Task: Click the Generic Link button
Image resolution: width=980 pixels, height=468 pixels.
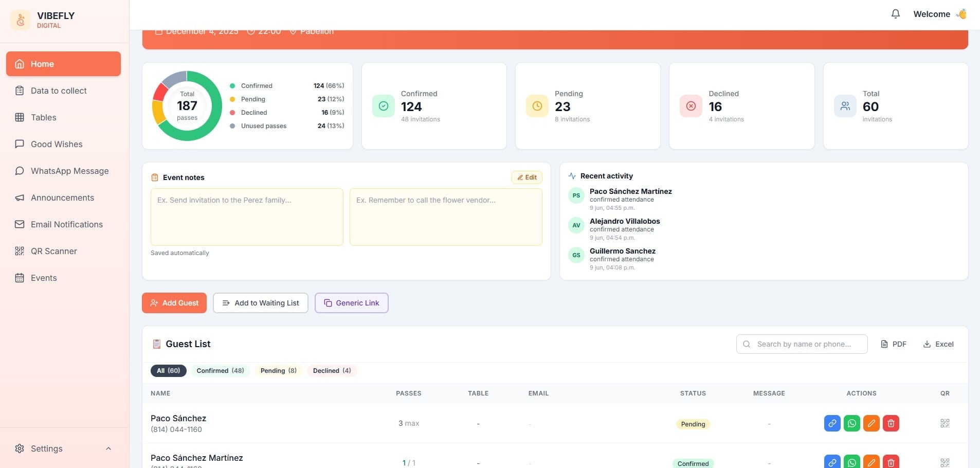Action: coord(352,303)
